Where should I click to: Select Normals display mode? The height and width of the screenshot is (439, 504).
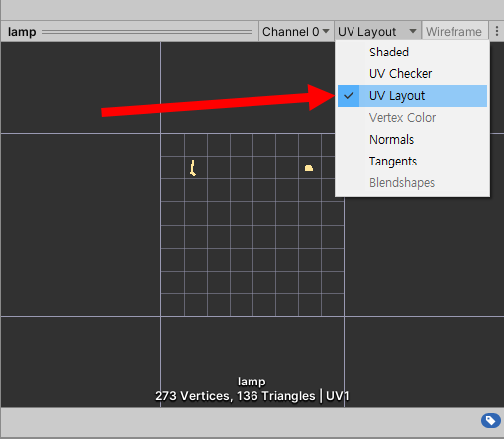tap(412, 140)
